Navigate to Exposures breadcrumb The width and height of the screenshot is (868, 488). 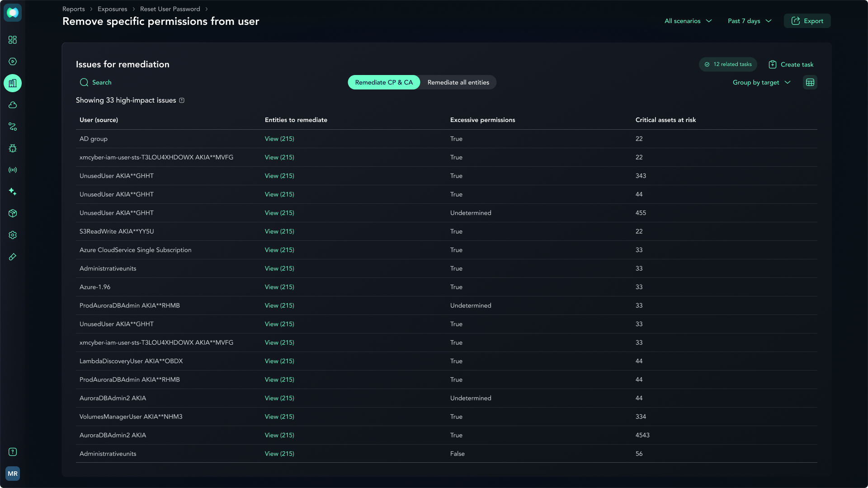click(112, 9)
